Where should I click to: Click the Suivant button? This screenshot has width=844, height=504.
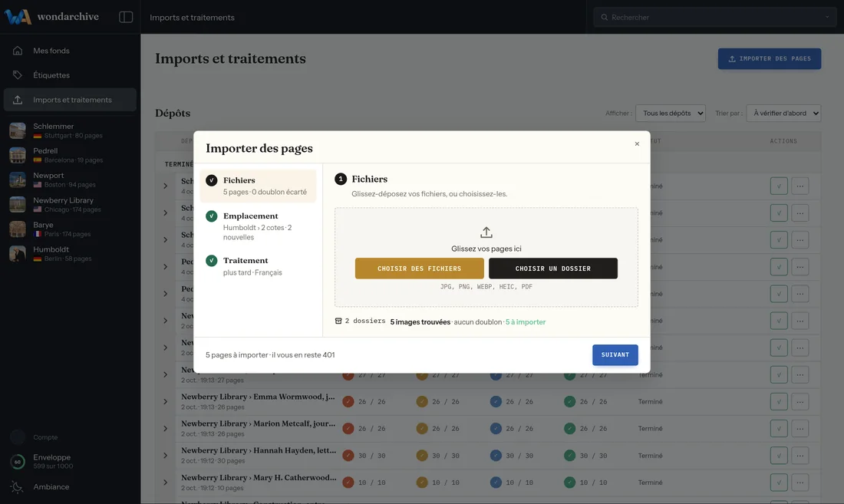click(x=615, y=355)
